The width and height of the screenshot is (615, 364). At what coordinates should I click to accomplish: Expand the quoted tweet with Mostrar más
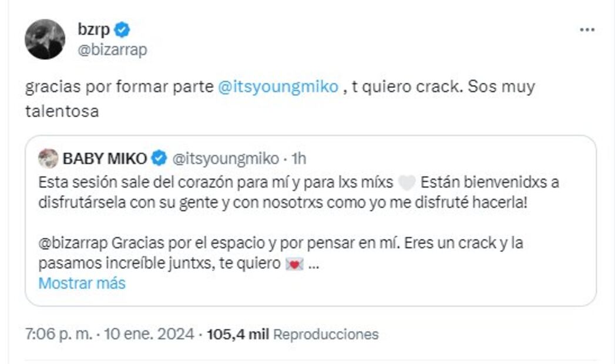82,283
